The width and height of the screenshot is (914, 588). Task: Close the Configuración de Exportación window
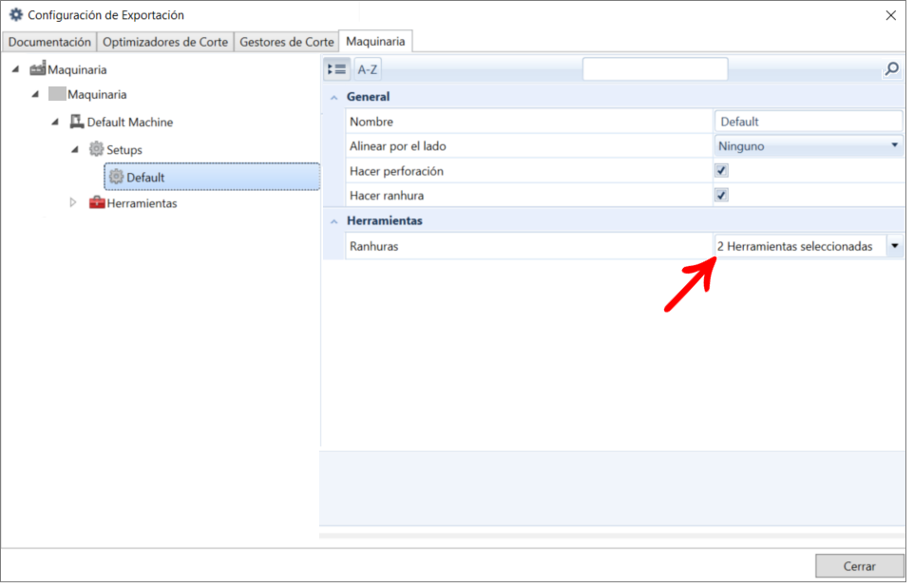click(x=890, y=16)
